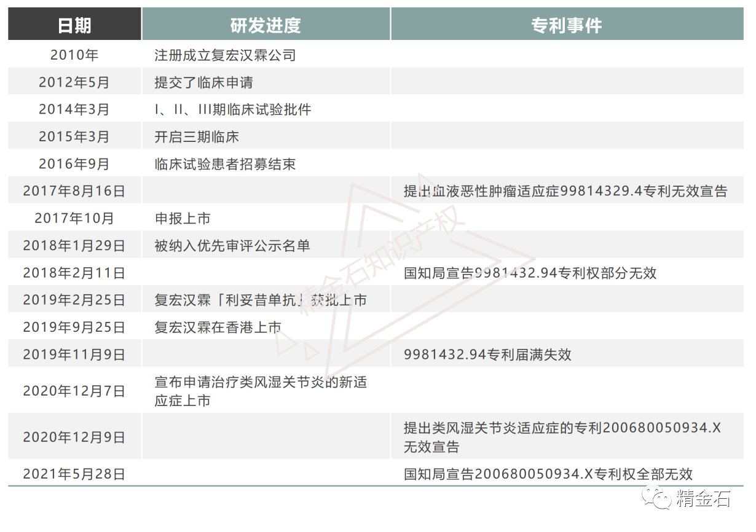This screenshot has width=756, height=532.
Task: Click the 提交了临床申请 cell
Action: (x=266, y=82)
